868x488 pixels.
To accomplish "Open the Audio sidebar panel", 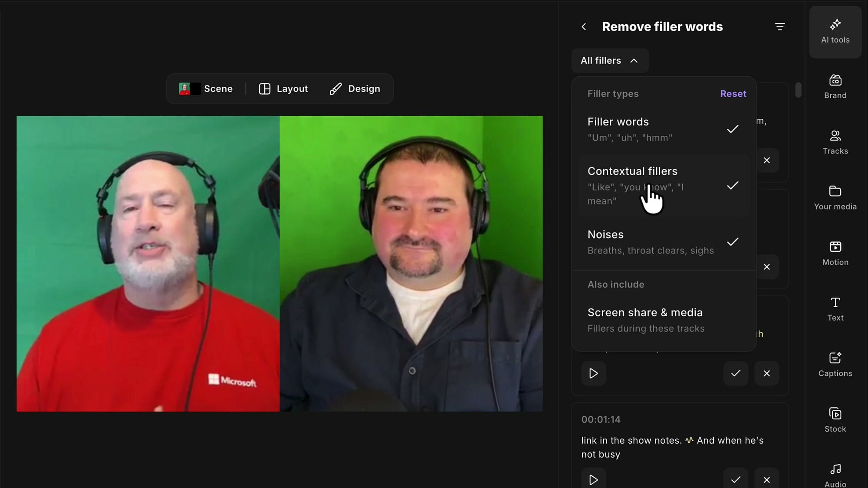I will pyautogui.click(x=835, y=475).
